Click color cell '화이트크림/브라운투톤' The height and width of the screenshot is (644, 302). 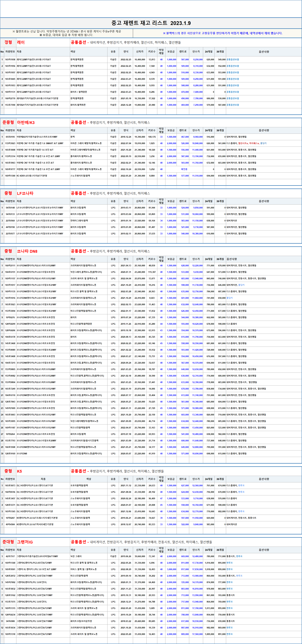pyautogui.click(x=81, y=621)
